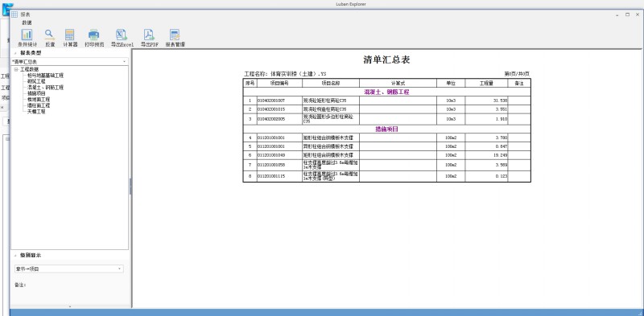Select 措施项目 in the tree
The image size is (644, 316).
pyautogui.click(x=36, y=93)
